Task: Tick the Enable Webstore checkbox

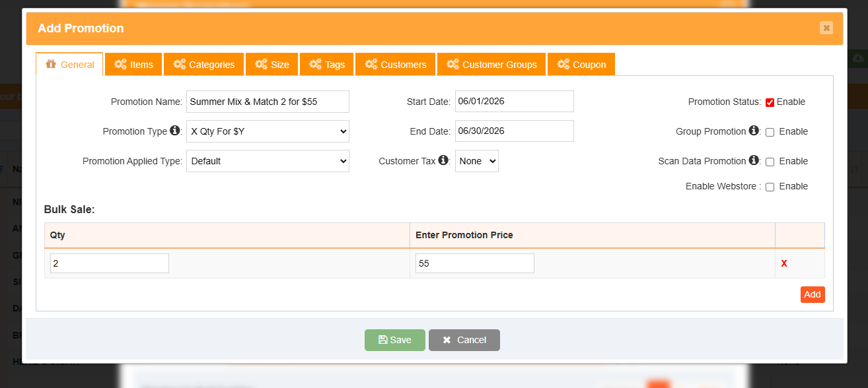Action: (770, 187)
